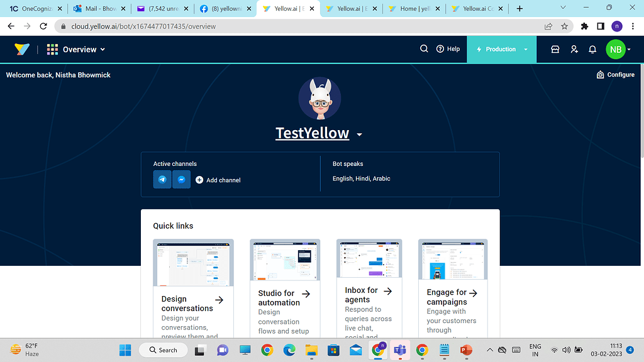Select the Telegram channel icon

point(162,179)
